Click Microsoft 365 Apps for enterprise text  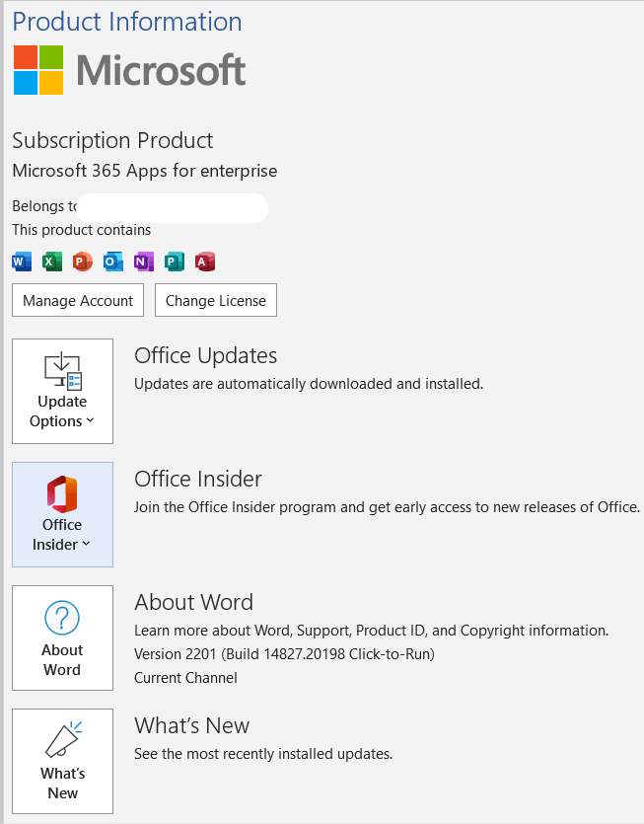[144, 171]
